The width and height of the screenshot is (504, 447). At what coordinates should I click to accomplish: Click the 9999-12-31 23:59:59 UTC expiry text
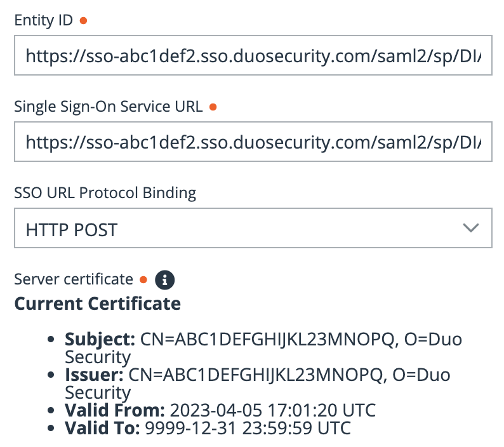pyautogui.click(x=248, y=428)
